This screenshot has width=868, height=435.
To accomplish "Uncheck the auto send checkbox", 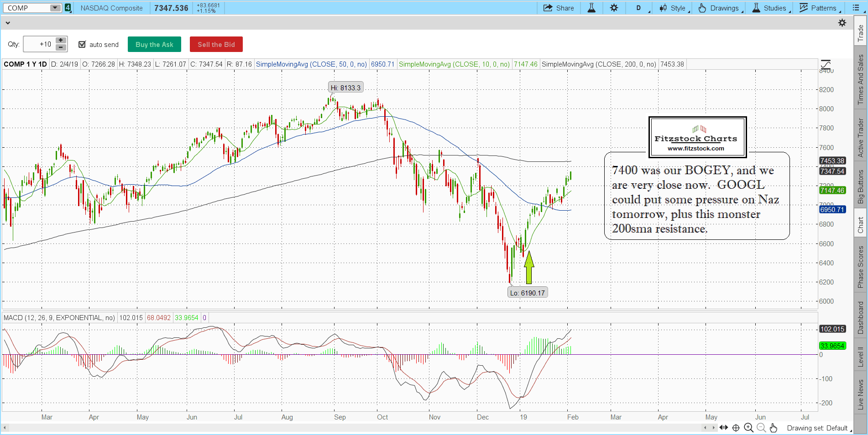I will point(82,45).
